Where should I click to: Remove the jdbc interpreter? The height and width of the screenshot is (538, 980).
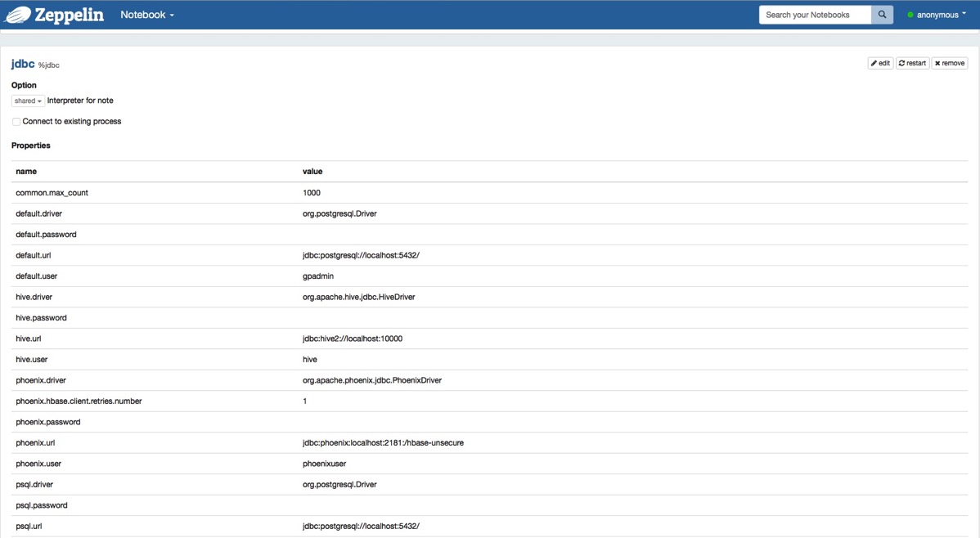coord(950,63)
